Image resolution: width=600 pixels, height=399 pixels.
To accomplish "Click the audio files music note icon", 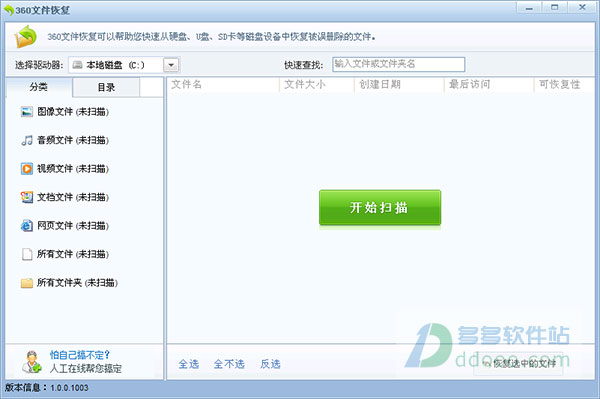I will pyautogui.click(x=27, y=140).
